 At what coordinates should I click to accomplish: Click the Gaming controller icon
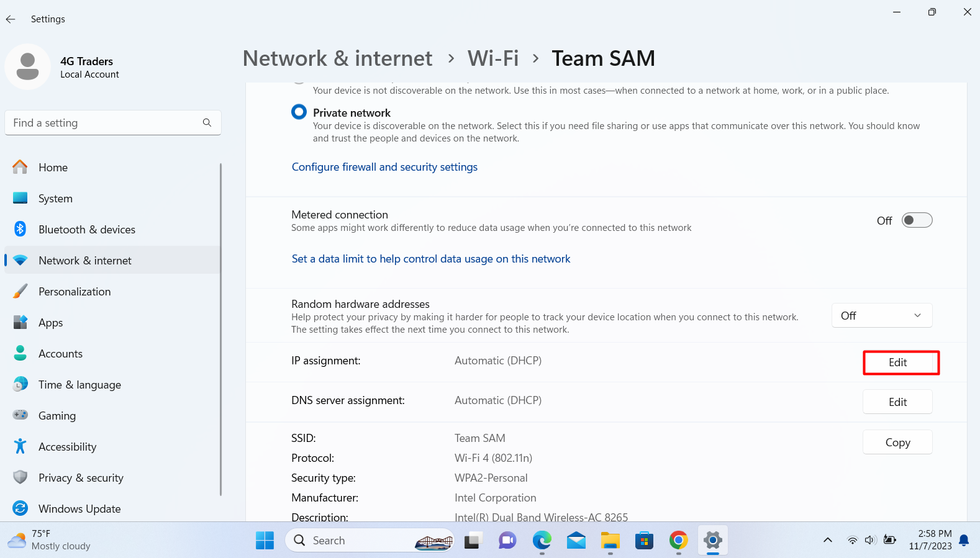20,415
